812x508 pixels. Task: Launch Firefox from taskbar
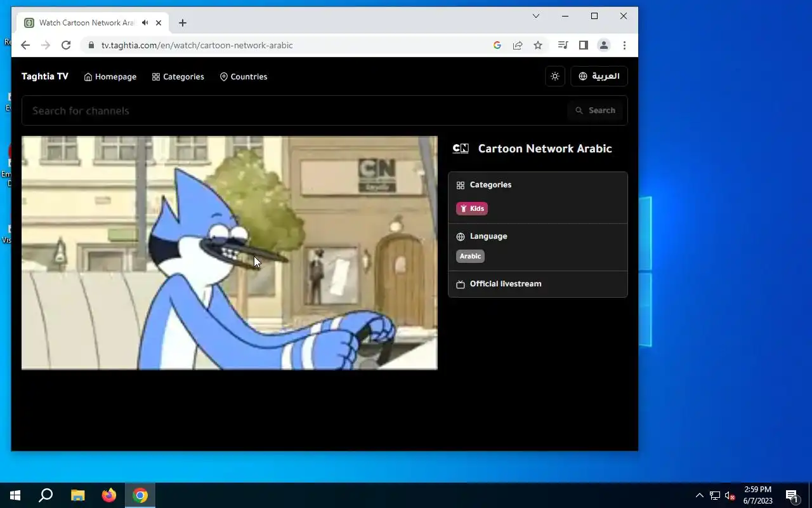[109, 495]
